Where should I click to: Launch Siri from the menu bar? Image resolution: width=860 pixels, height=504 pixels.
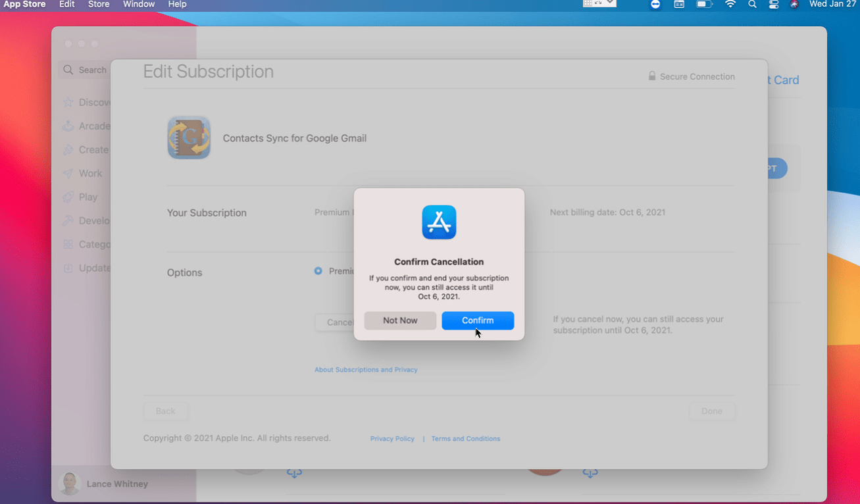tap(794, 5)
